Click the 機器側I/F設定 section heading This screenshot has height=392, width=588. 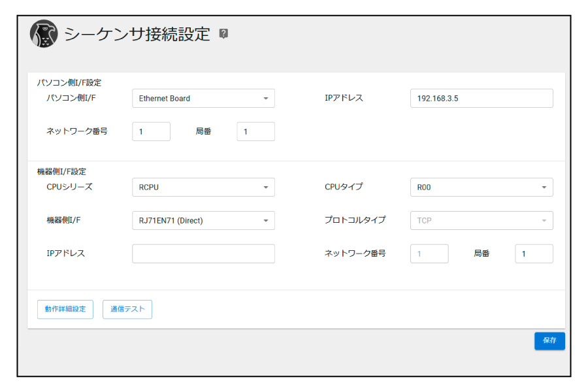point(61,172)
